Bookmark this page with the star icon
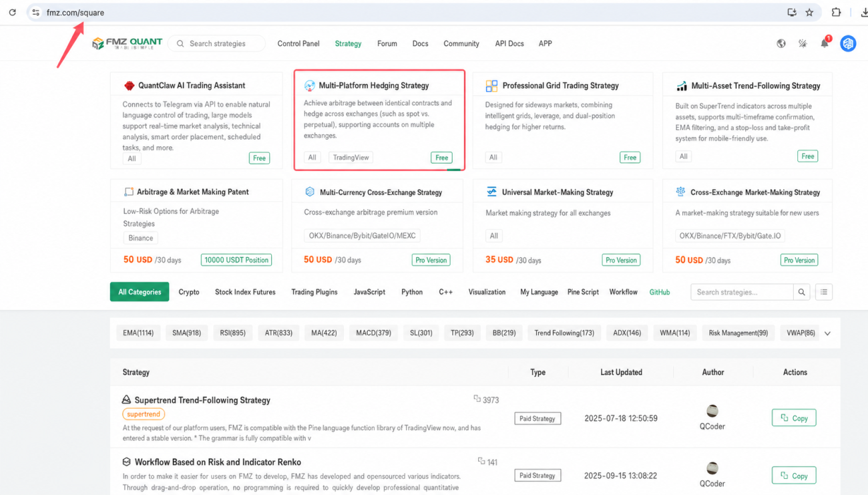This screenshot has width=868, height=495. (809, 12)
